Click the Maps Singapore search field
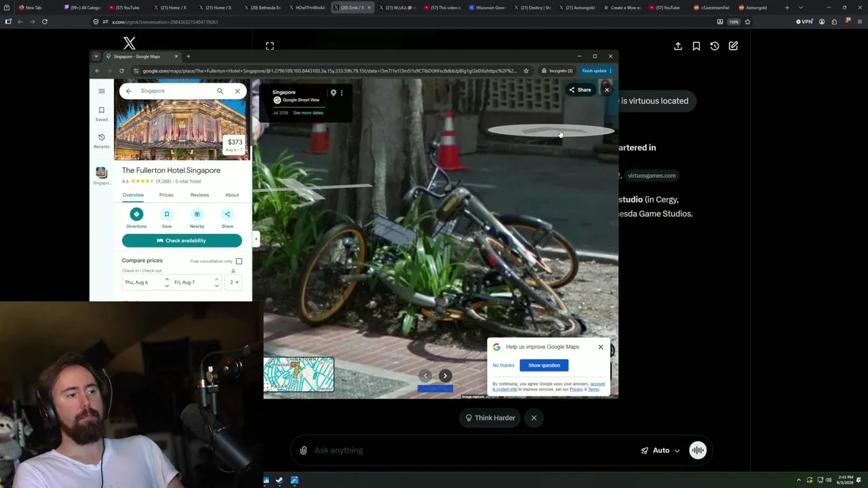868x488 pixels. pyautogui.click(x=176, y=91)
